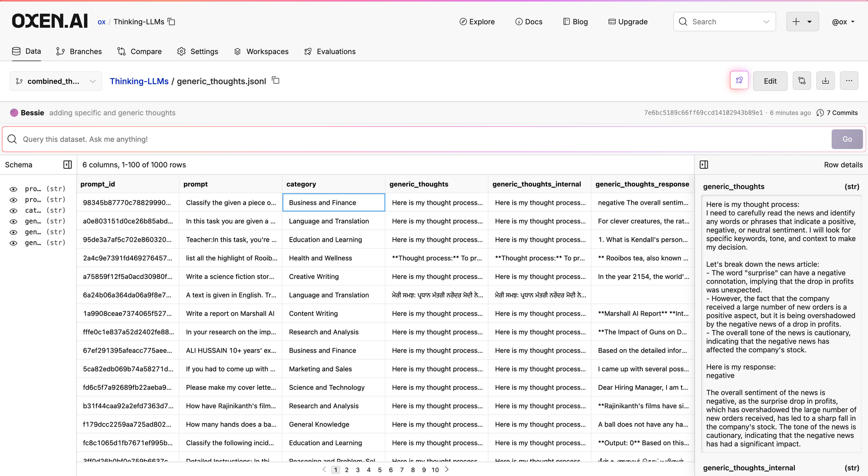Viewport: 868px width, 476px height.
Task: Go to next page of rows
Action: click(447, 469)
